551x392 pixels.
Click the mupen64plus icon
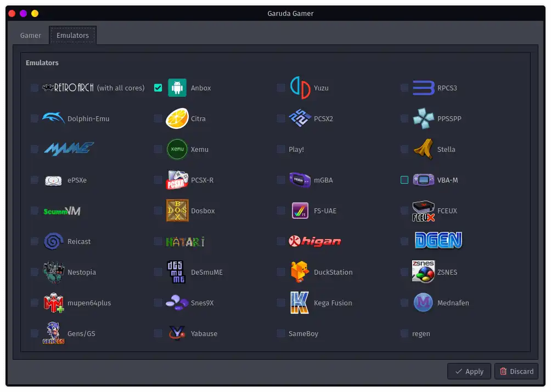53,303
